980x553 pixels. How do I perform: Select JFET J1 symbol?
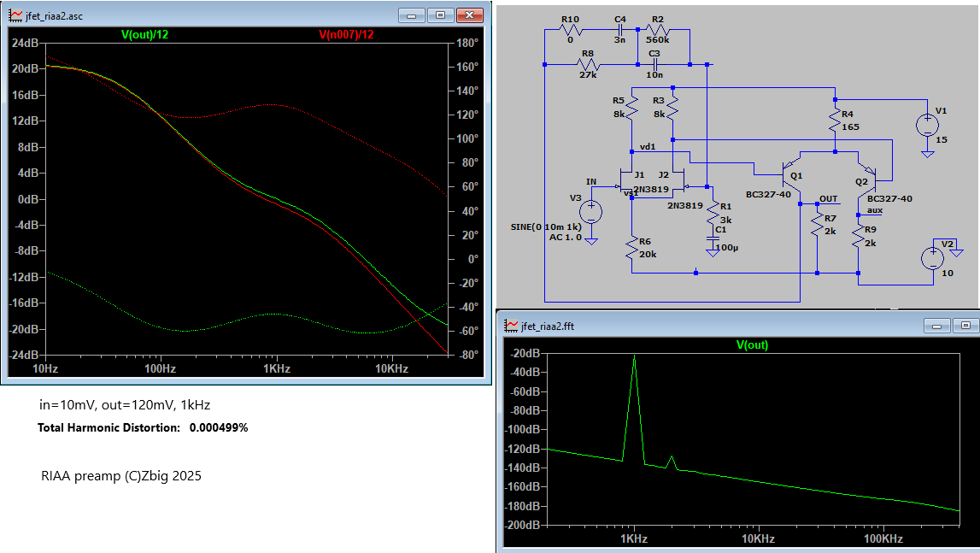[x=625, y=183]
